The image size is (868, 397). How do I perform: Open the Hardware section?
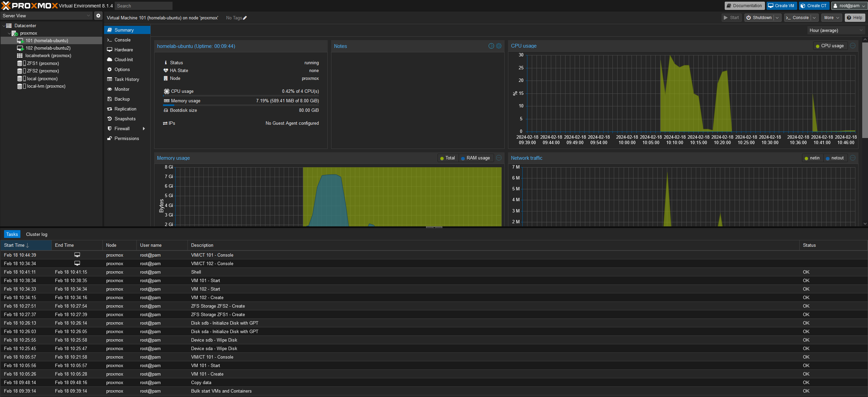tap(127, 50)
